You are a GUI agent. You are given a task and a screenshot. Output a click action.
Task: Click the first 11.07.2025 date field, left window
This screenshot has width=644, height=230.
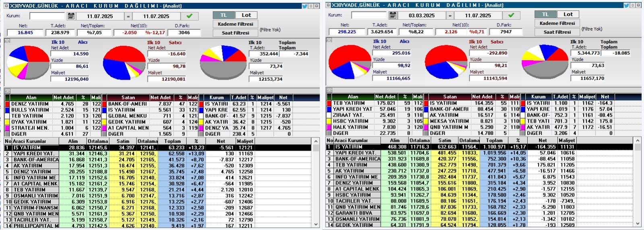tap(100, 16)
